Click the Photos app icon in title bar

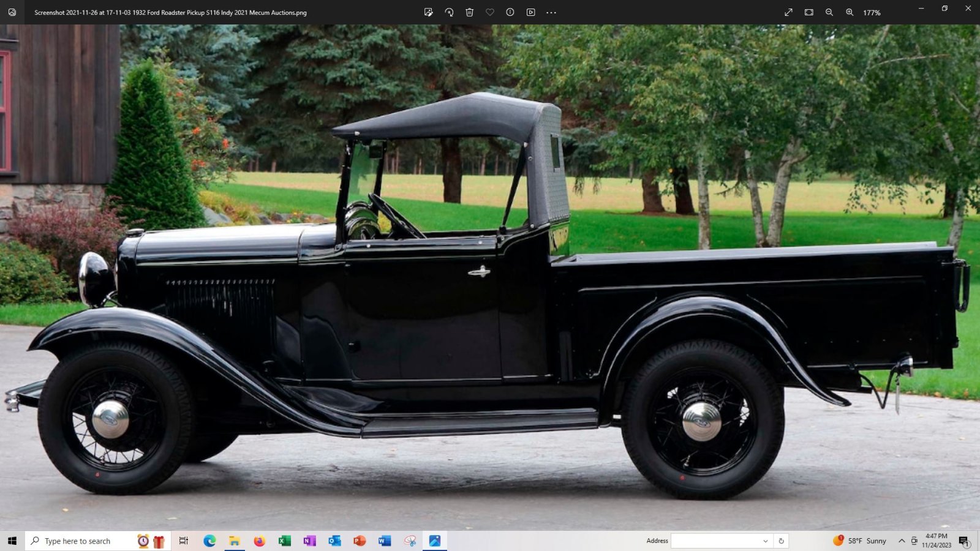(x=12, y=12)
